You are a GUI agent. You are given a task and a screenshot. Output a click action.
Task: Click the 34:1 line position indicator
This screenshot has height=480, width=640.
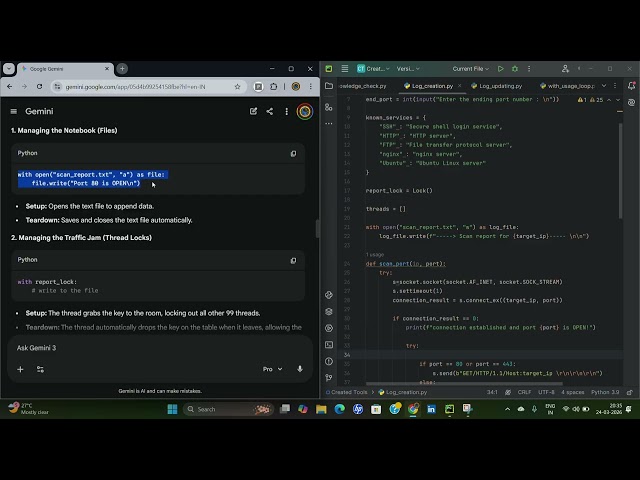click(x=492, y=392)
